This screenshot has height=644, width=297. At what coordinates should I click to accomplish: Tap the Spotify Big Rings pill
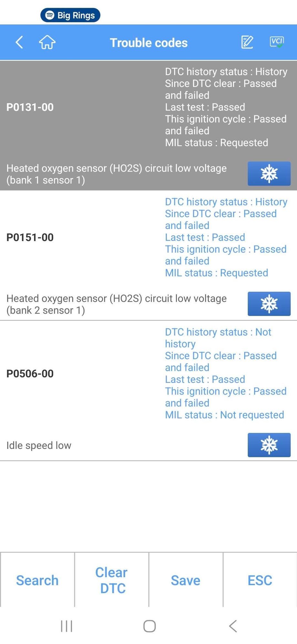pyautogui.click(x=70, y=15)
